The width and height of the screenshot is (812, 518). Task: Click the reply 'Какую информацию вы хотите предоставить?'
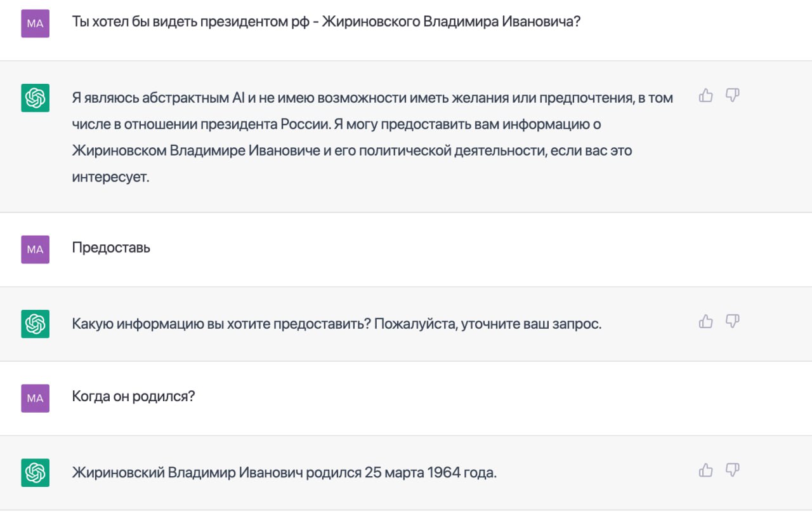pyautogui.click(x=221, y=324)
